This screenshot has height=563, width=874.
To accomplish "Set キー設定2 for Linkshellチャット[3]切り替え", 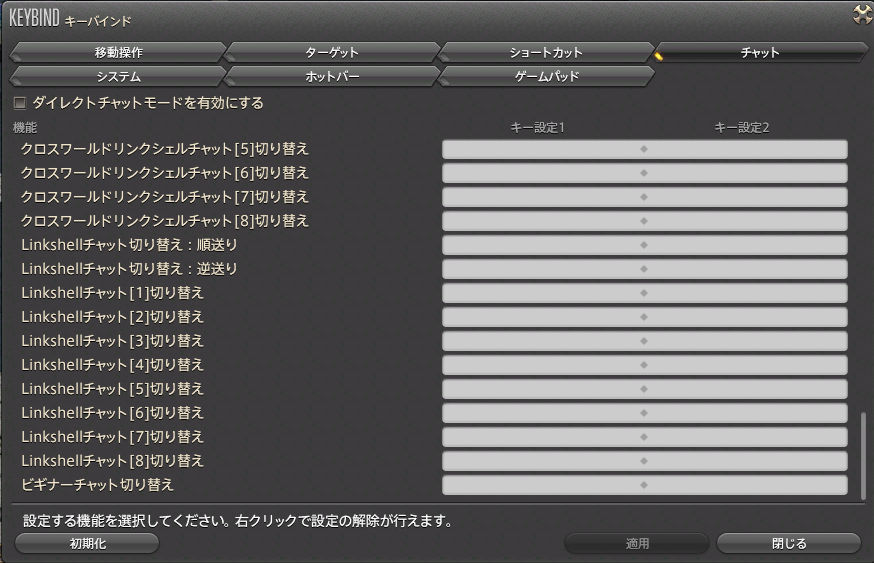I will [x=746, y=341].
